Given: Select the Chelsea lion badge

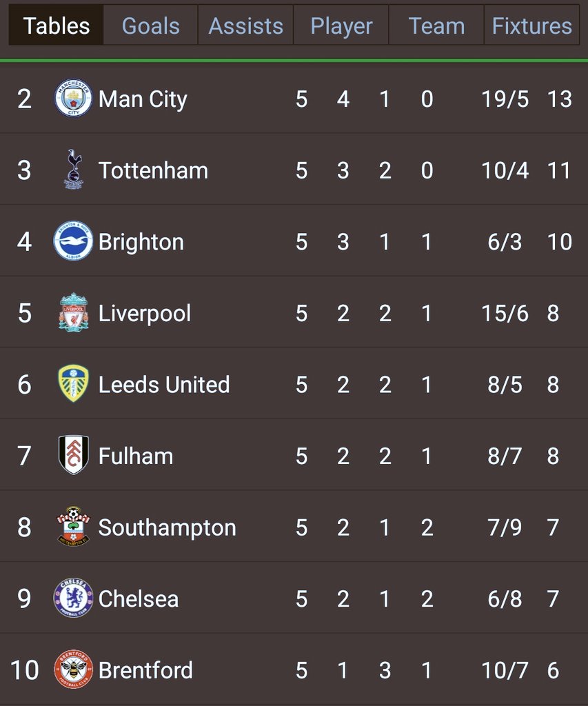Looking at the screenshot, I should (73, 598).
